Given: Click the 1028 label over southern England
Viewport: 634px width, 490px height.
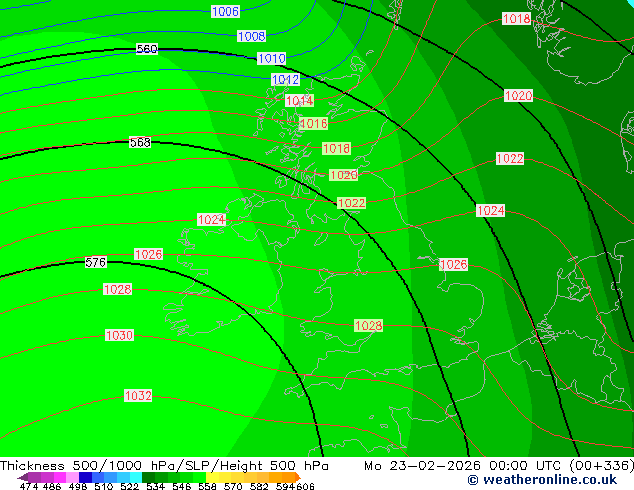Looking at the screenshot, I should 368,326.
